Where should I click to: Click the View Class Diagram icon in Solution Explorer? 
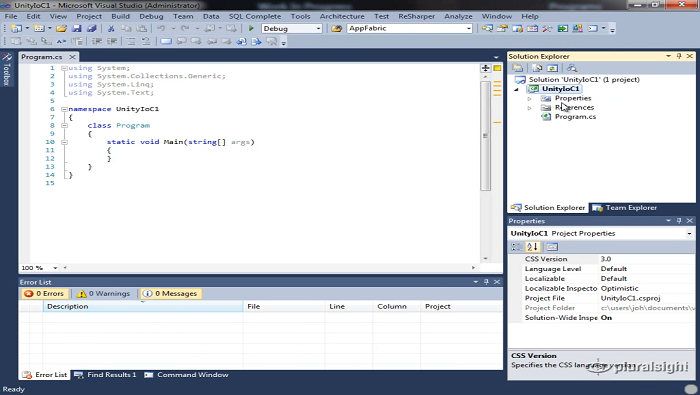571,68
